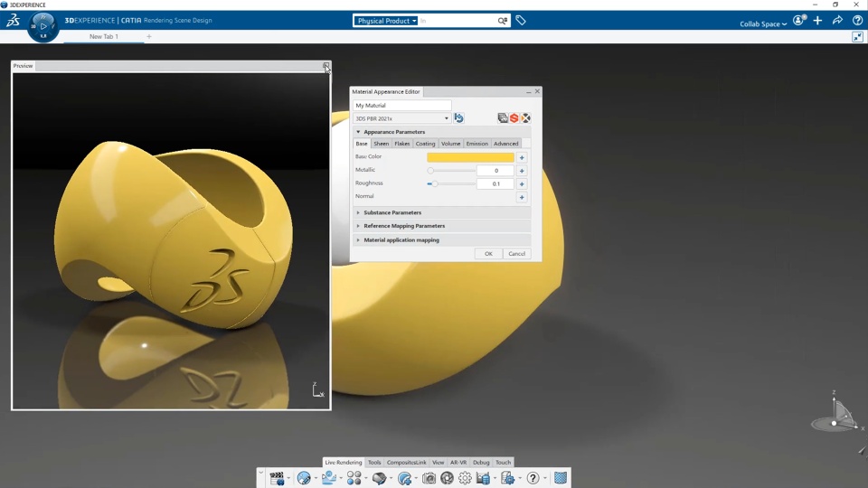868x488 pixels.
Task: Click the aperture shutter render icon
Action: pos(447,478)
